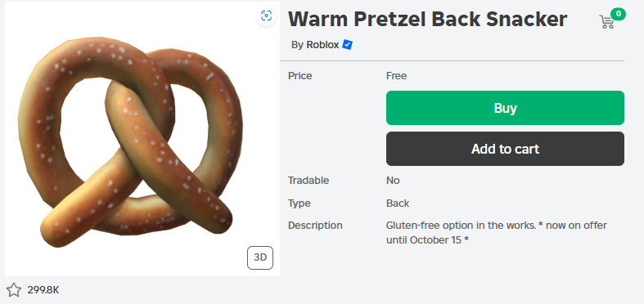Click the Tradable label
The width and height of the screenshot is (644, 304).
pos(308,181)
